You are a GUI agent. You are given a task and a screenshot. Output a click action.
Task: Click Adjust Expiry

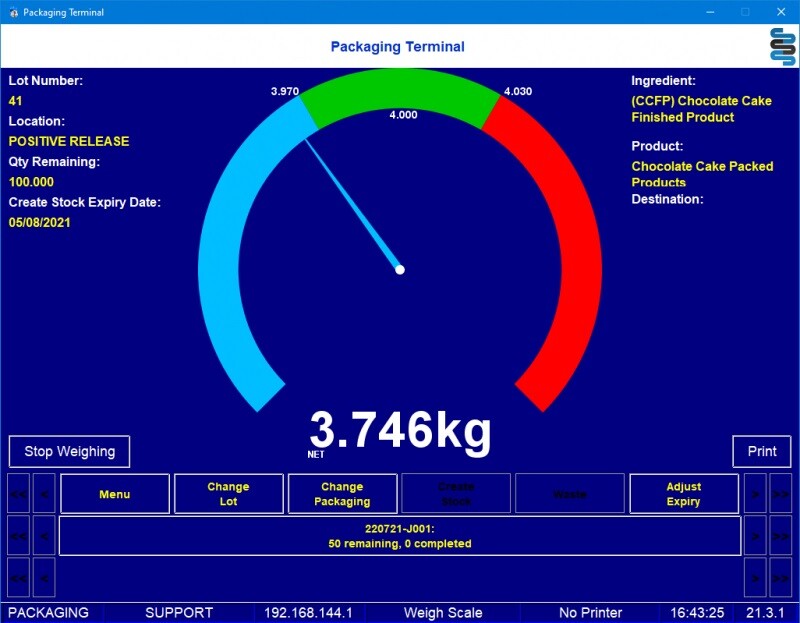684,494
